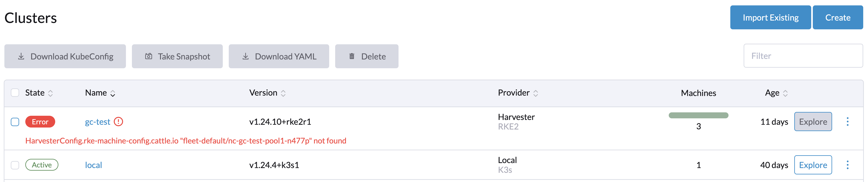This screenshot has height=182, width=868.
Task: Toggle the select-all checkbox in the table header
Action: click(x=15, y=92)
